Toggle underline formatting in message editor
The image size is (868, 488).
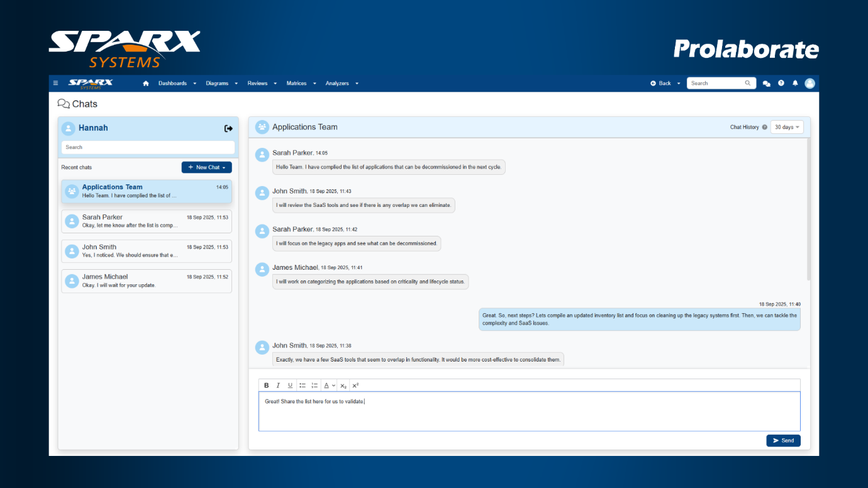(x=290, y=385)
